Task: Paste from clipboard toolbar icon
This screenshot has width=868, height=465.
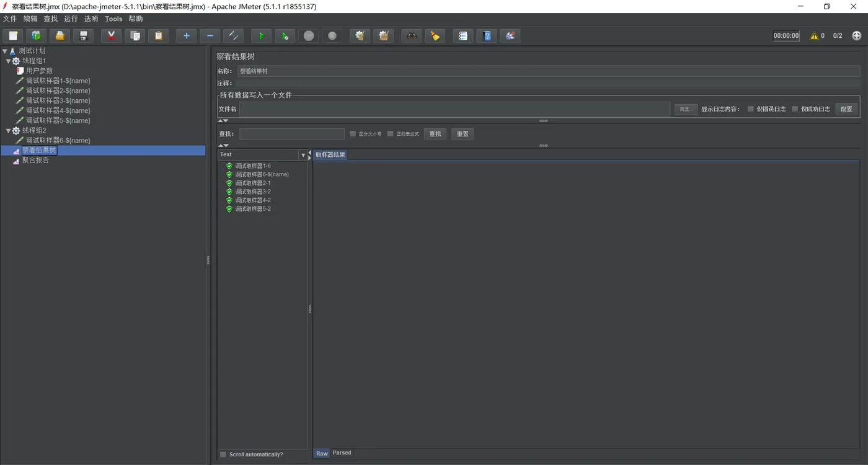Action: click(x=158, y=36)
